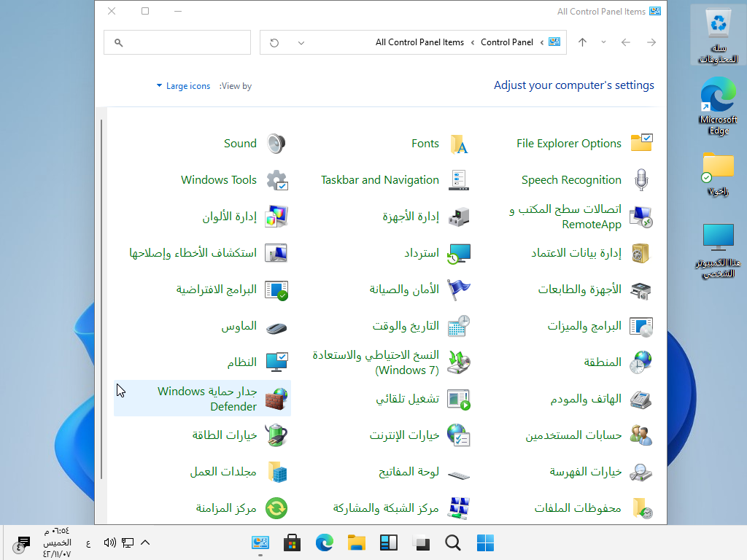Open التاريخ والوقت calendar clock icon
This screenshot has width=747, height=560.
[x=460, y=326]
